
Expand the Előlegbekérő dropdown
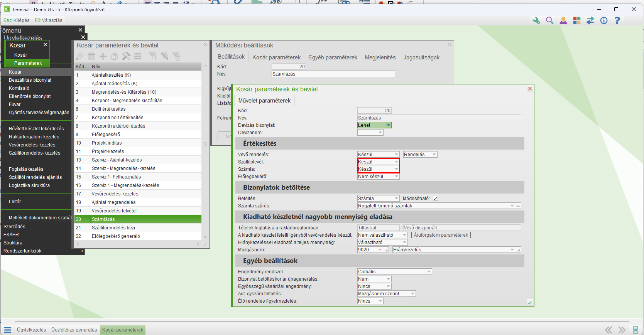pos(396,177)
